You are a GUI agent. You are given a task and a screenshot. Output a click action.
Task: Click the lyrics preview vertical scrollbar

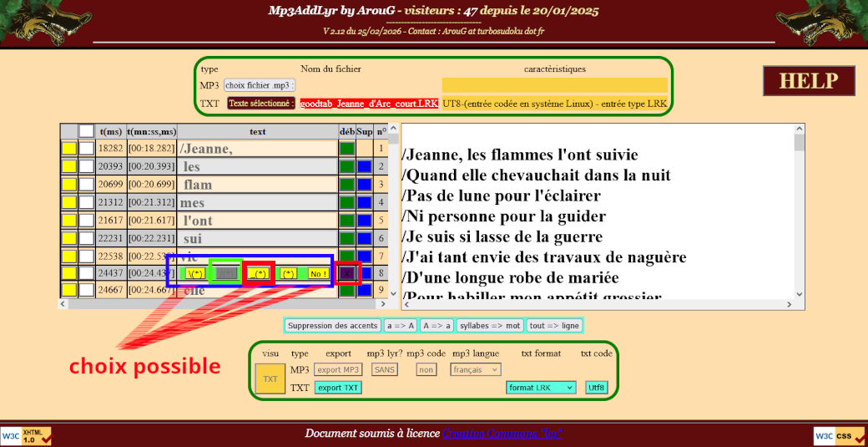(799, 217)
